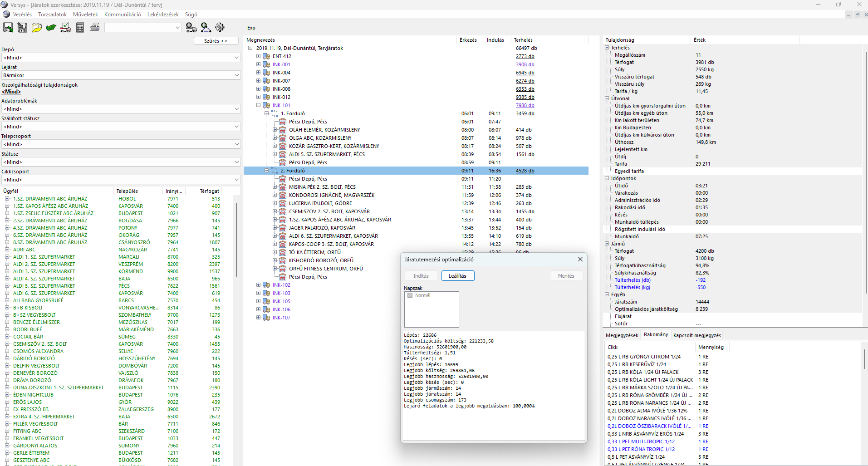Click the 7988 db load link
This screenshot has height=466, width=868.
[x=525, y=105]
